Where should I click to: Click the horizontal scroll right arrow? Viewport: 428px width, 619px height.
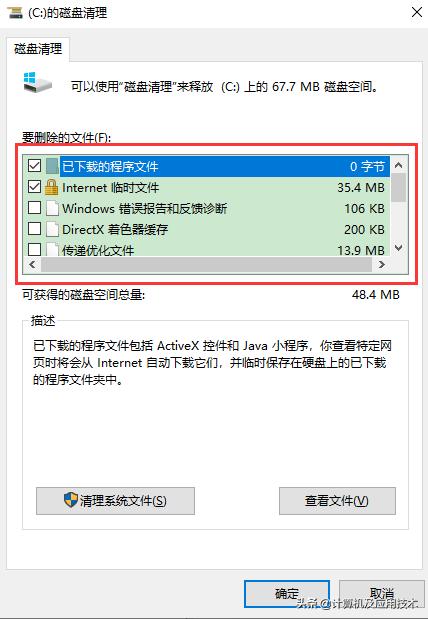(381, 264)
